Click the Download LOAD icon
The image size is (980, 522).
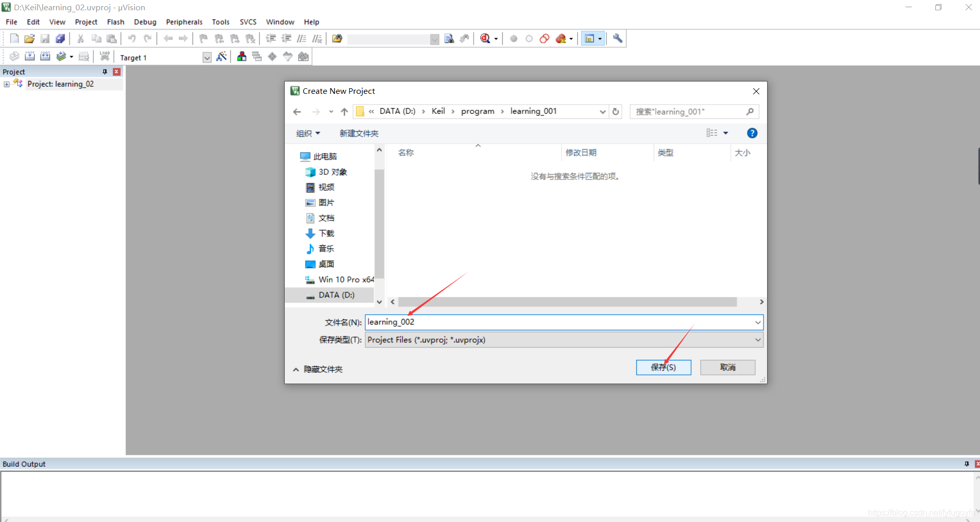click(x=105, y=56)
